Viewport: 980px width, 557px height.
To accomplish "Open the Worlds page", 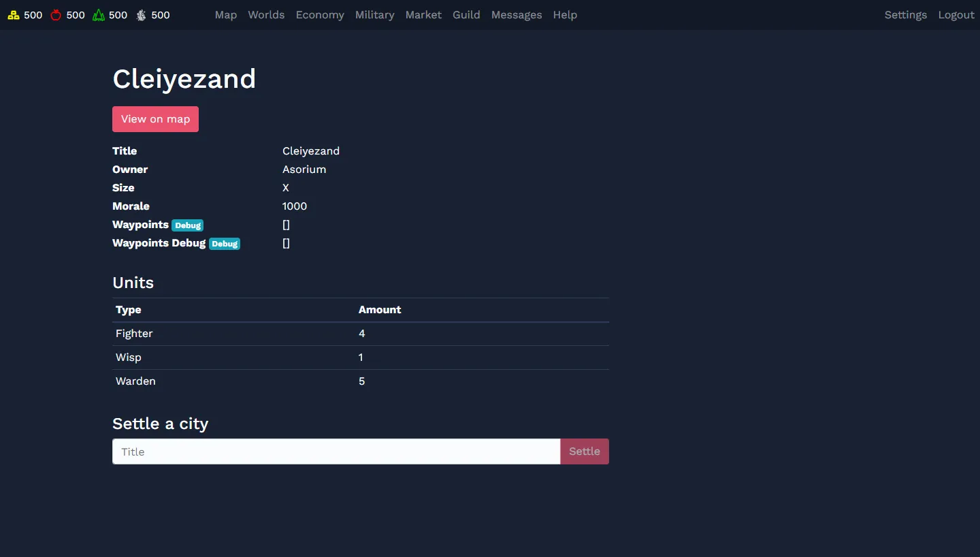I will pos(266,15).
